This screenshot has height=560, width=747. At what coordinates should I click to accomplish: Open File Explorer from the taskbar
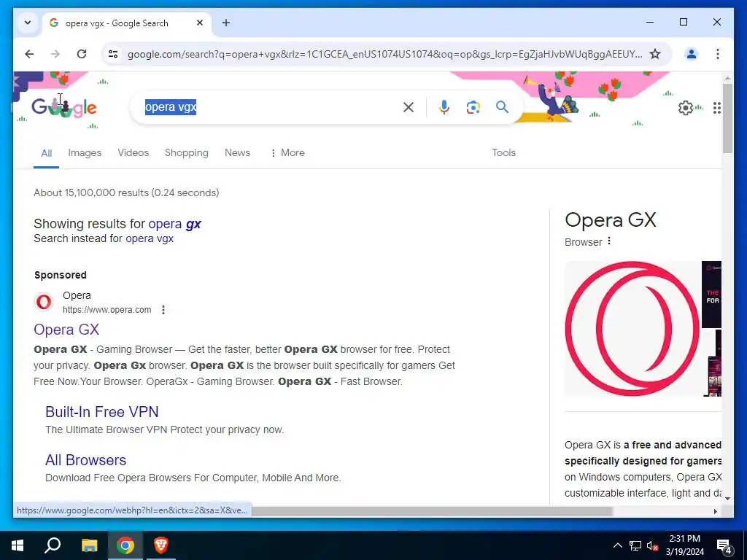pyautogui.click(x=89, y=545)
